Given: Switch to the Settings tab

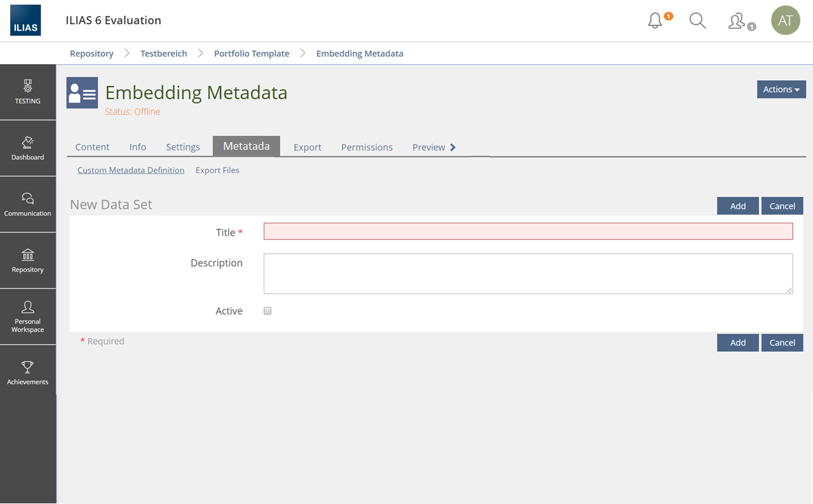Looking at the screenshot, I should point(183,147).
